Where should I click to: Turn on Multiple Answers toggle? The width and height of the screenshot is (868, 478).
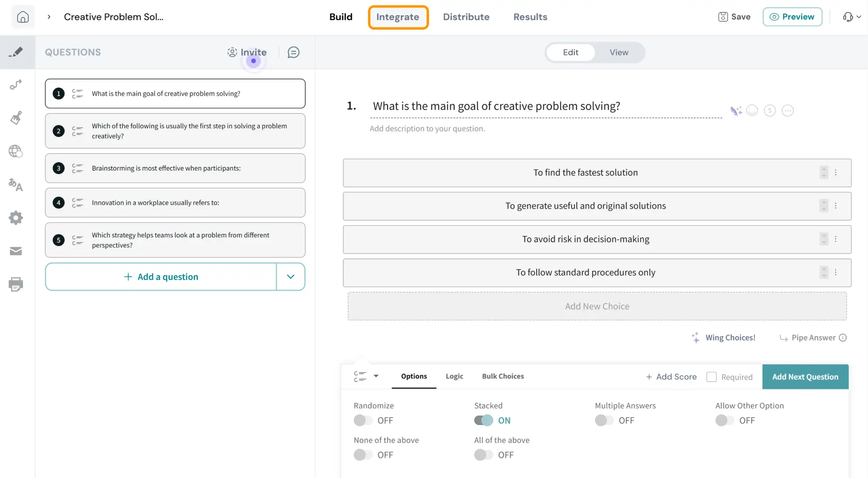click(604, 421)
